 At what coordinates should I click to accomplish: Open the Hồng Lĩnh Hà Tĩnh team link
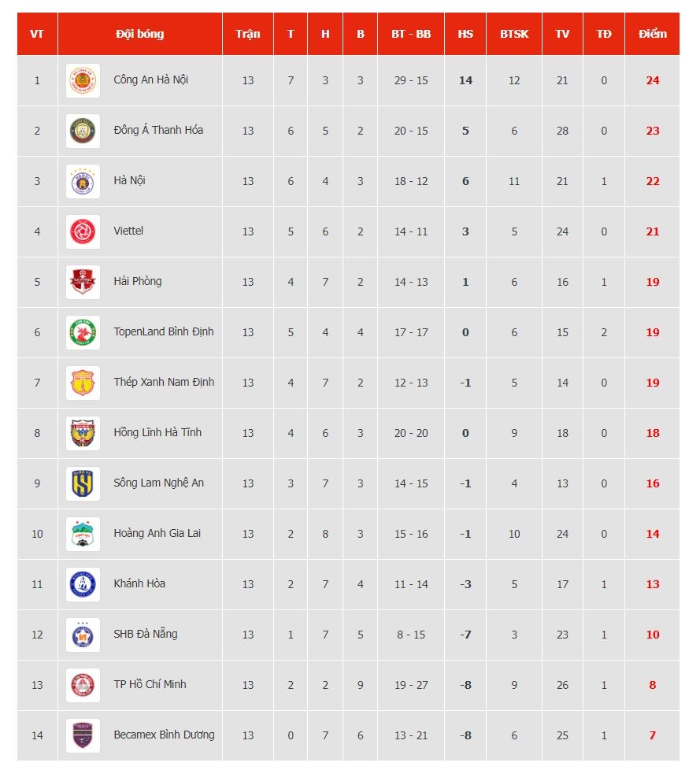(157, 432)
